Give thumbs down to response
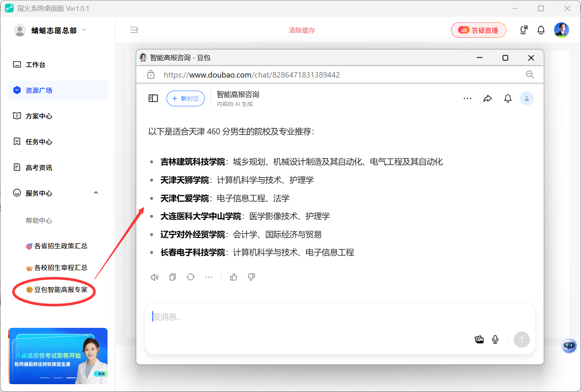 (x=252, y=277)
